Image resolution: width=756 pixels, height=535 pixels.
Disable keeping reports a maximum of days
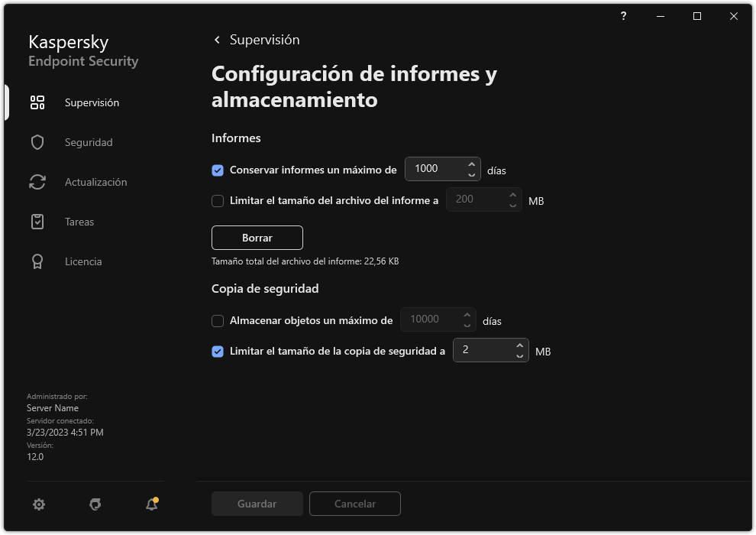pyautogui.click(x=218, y=170)
